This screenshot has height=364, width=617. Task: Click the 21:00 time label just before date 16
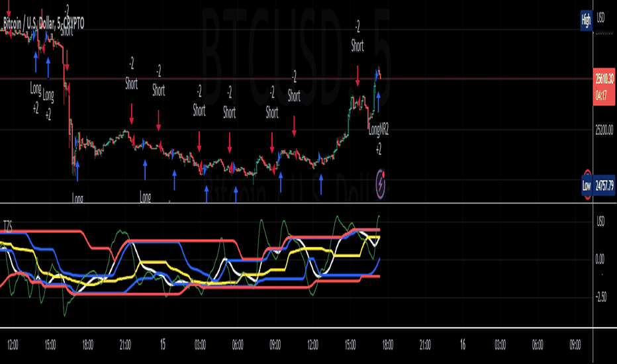click(x=426, y=345)
